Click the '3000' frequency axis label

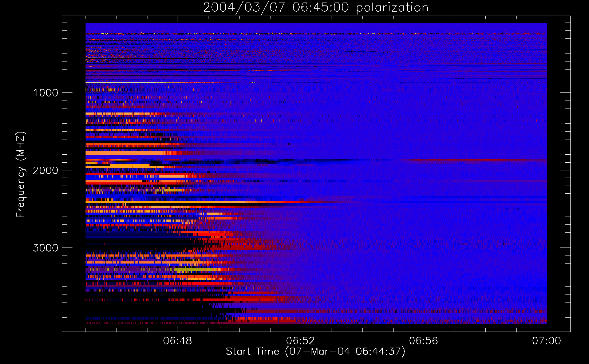pos(46,248)
